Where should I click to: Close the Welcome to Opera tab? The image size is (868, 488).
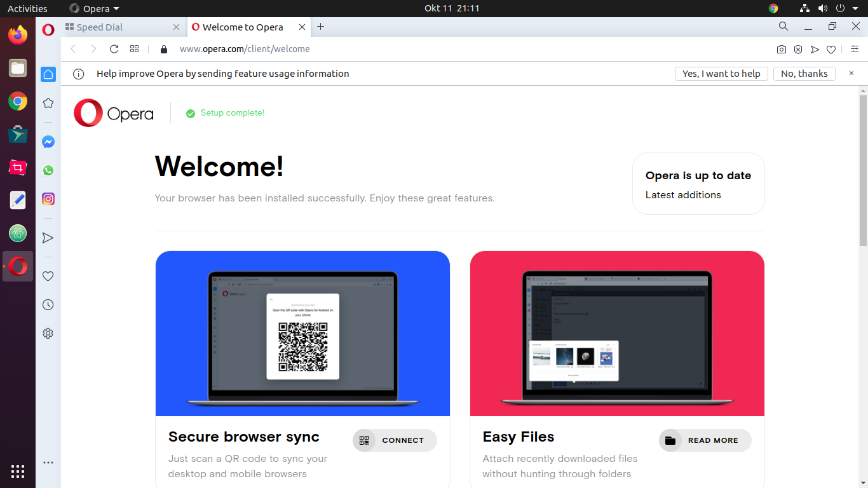(x=302, y=27)
